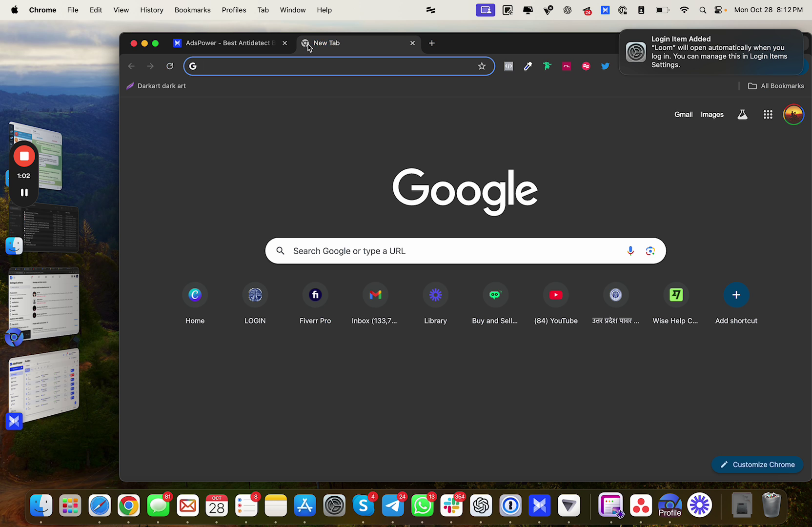Open the View menu
The image size is (812, 527).
[121, 10]
